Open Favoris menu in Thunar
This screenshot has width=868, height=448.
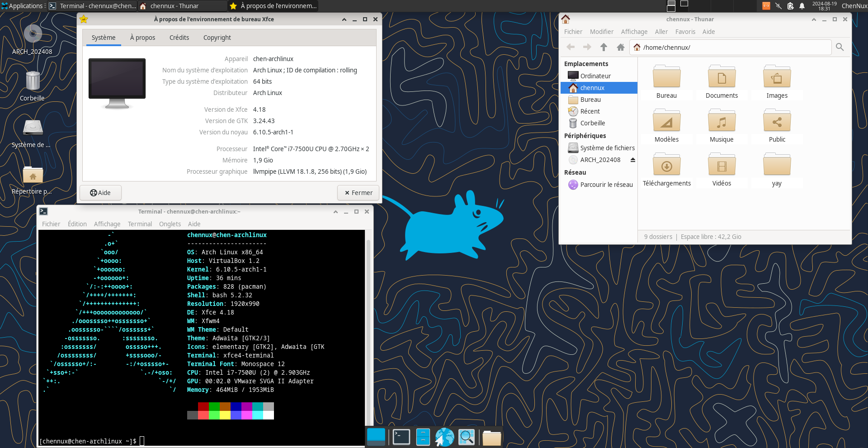(x=685, y=32)
